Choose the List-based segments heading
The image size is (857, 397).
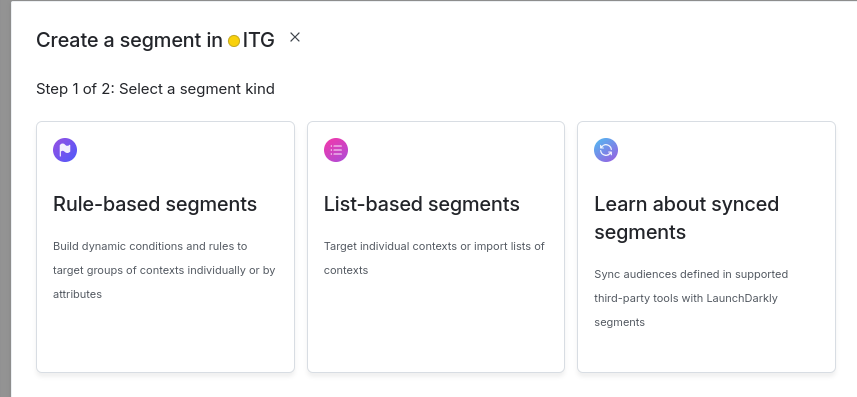pos(421,204)
